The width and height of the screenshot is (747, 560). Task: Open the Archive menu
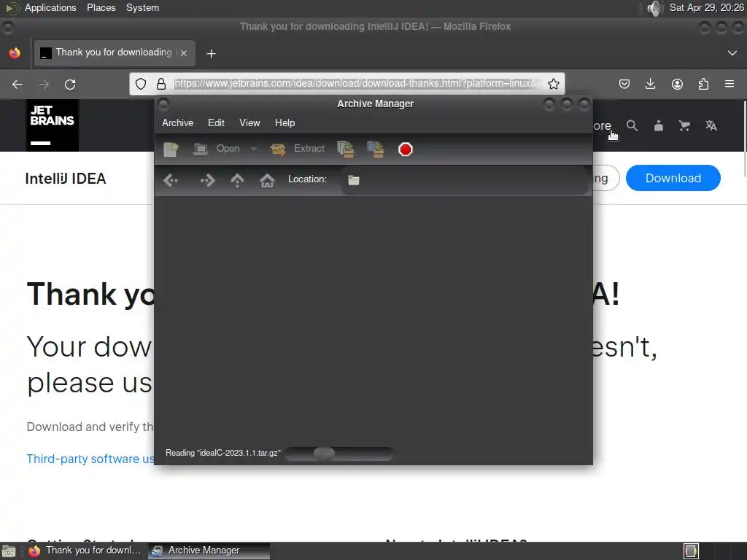click(178, 122)
